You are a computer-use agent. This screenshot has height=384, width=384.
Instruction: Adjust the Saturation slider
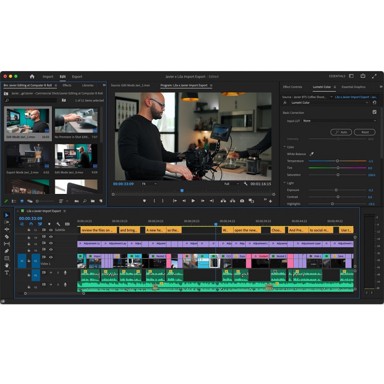tap(337, 175)
